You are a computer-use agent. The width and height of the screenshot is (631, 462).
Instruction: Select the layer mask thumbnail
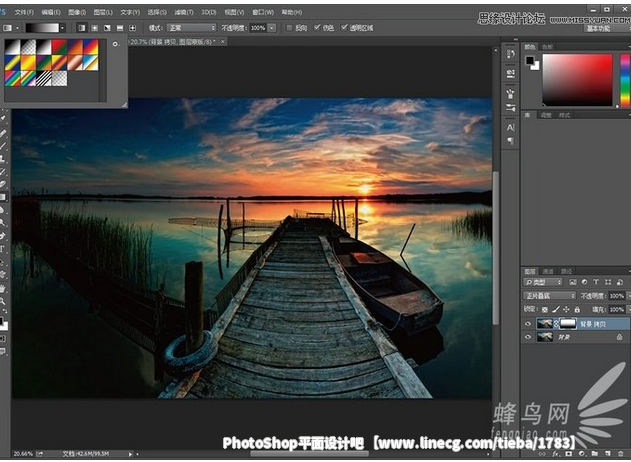[568, 324]
